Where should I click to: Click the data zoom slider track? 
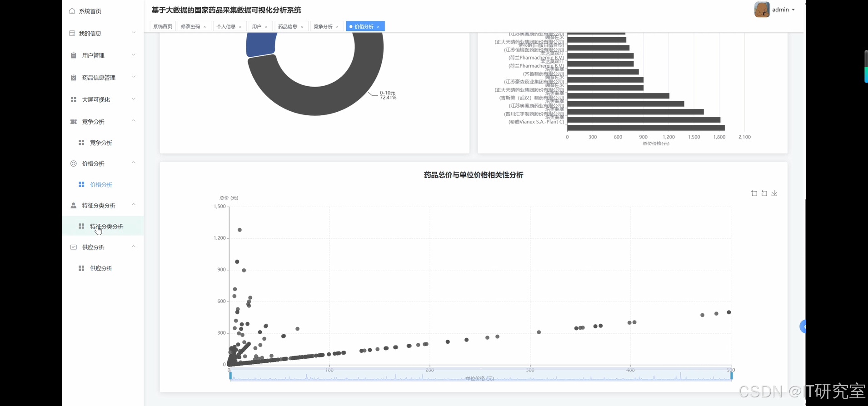pyautogui.click(x=481, y=376)
